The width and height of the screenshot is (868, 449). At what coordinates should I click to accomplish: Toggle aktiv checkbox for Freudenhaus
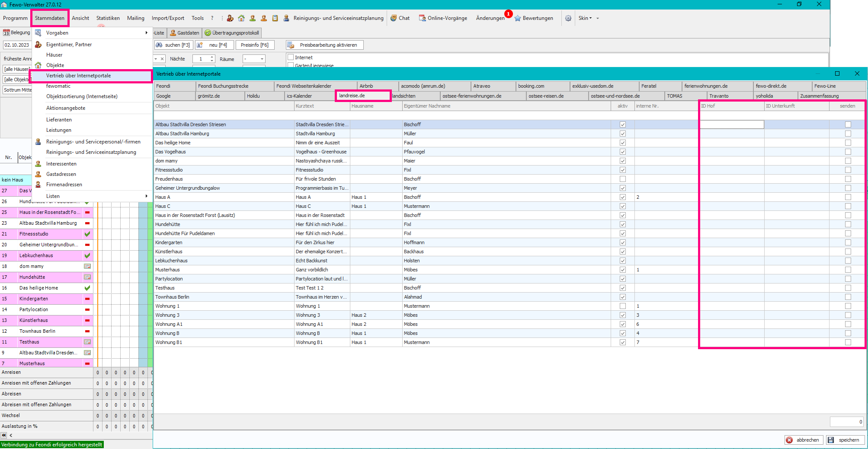tap(623, 179)
